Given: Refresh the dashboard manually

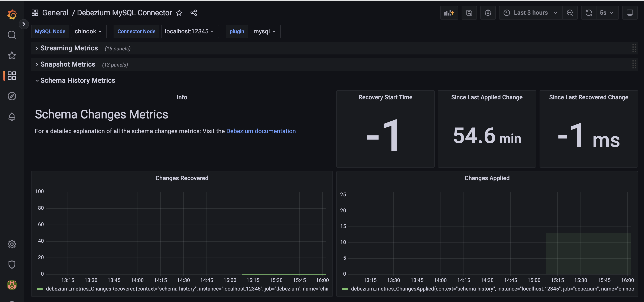Looking at the screenshot, I should pyautogui.click(x=589, y=13).
